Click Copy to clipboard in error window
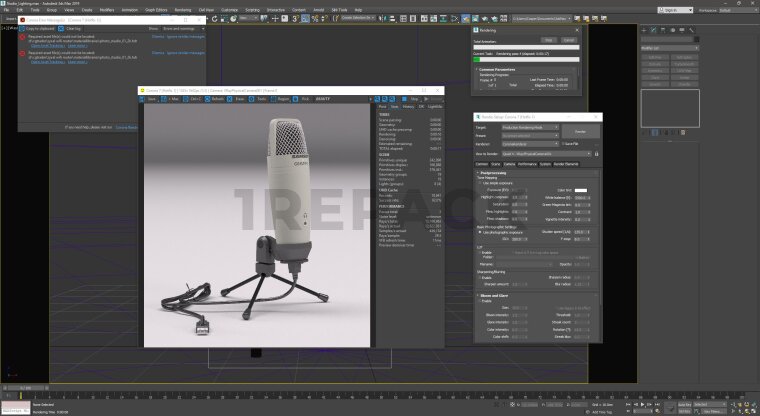 pyautogui.click(x=35, y=29)
